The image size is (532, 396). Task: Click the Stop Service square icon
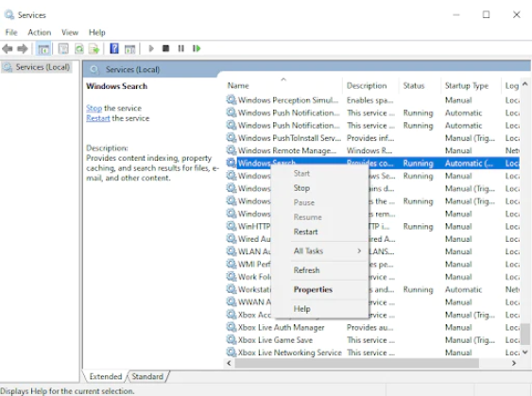click(165, 48)
